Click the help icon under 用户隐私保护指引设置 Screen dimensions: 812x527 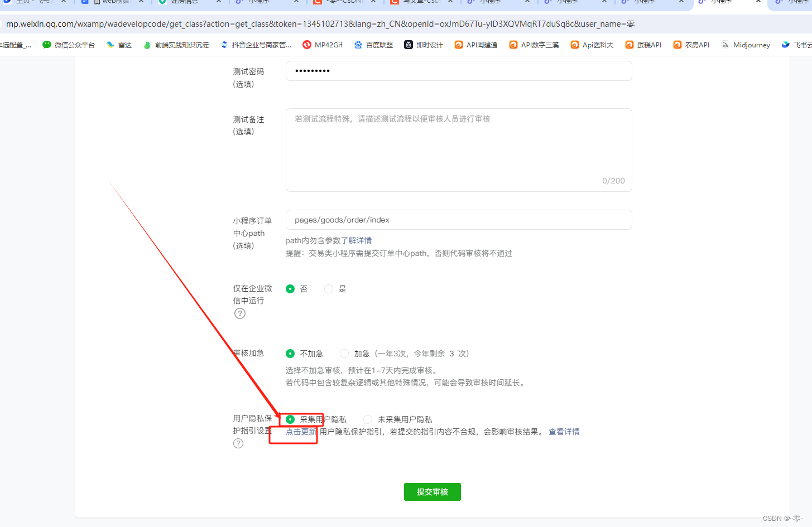point(238,443)
